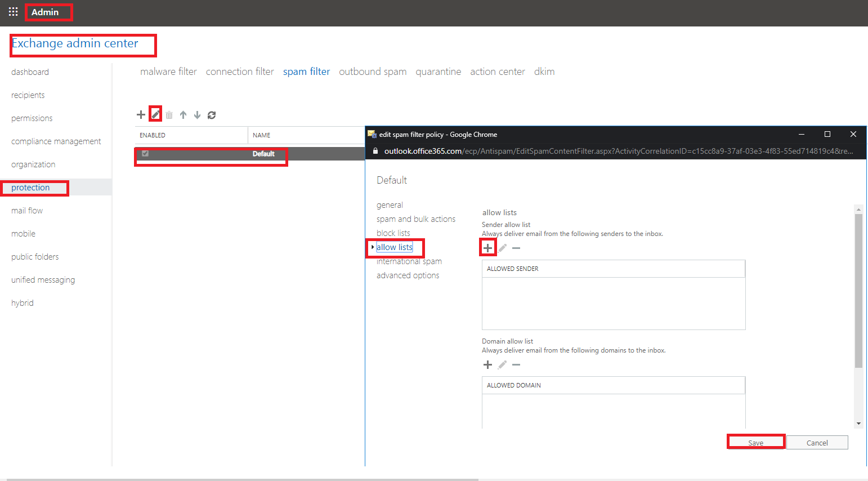This screenshot has height=481, width=868.
Task: Open mobile in left navigation
Action: (23, 234)
